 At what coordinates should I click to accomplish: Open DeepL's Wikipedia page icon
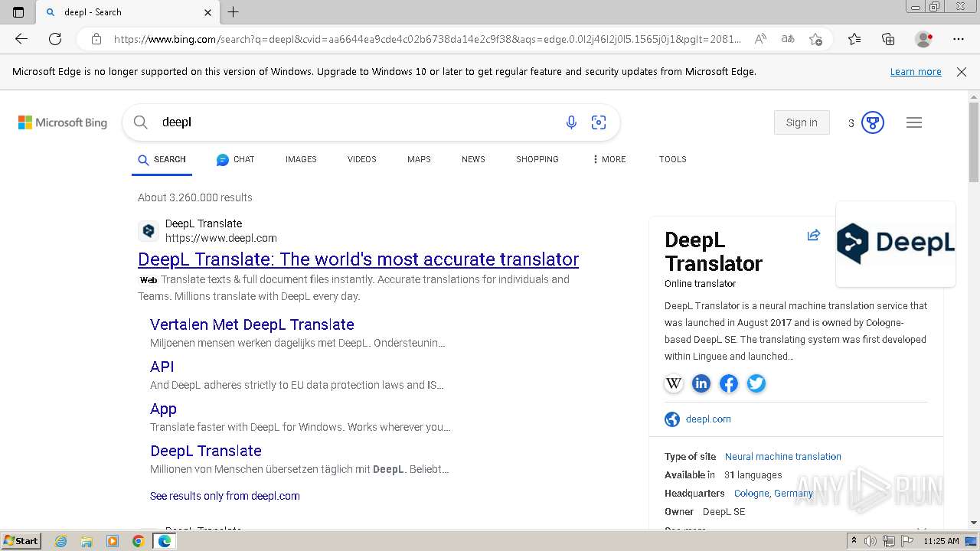click(674, 383)
